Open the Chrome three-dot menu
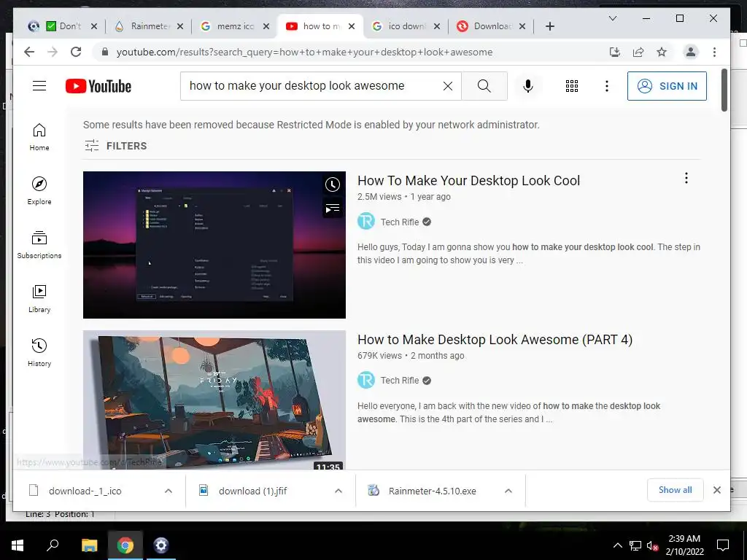The image size is (747, 560). (x=714, y=52)
